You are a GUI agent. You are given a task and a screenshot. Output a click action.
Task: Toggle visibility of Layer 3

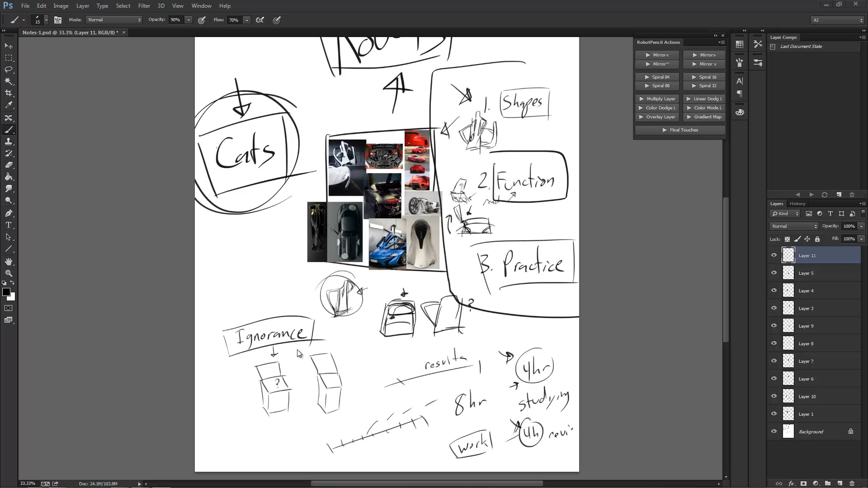click(x=774, y=308)
